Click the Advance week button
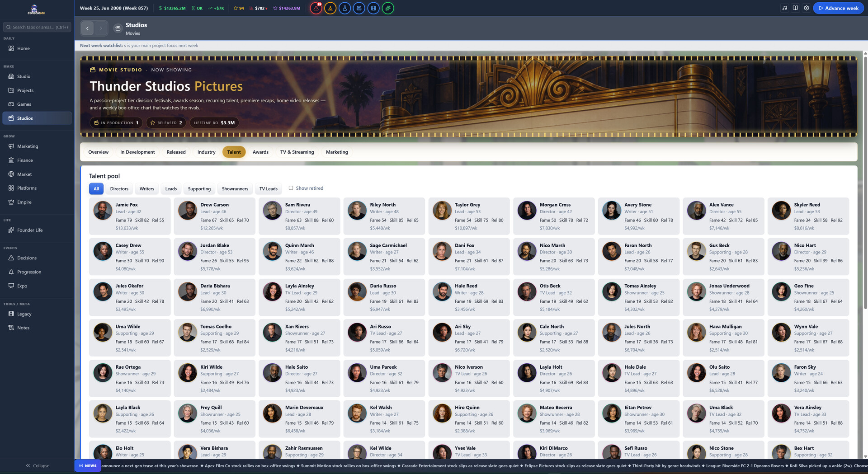Image resolution: width=868 pixels, height=474 pixels. pos(838,8)
